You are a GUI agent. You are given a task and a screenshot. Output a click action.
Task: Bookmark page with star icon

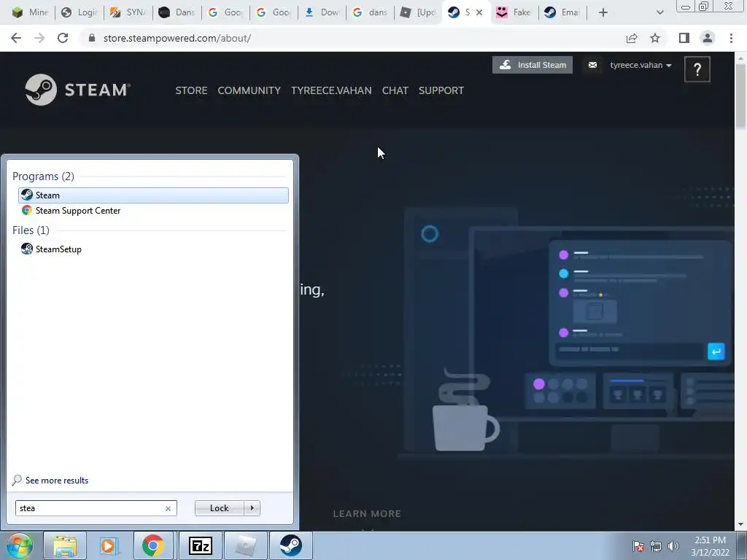click(x=655, y=38)
